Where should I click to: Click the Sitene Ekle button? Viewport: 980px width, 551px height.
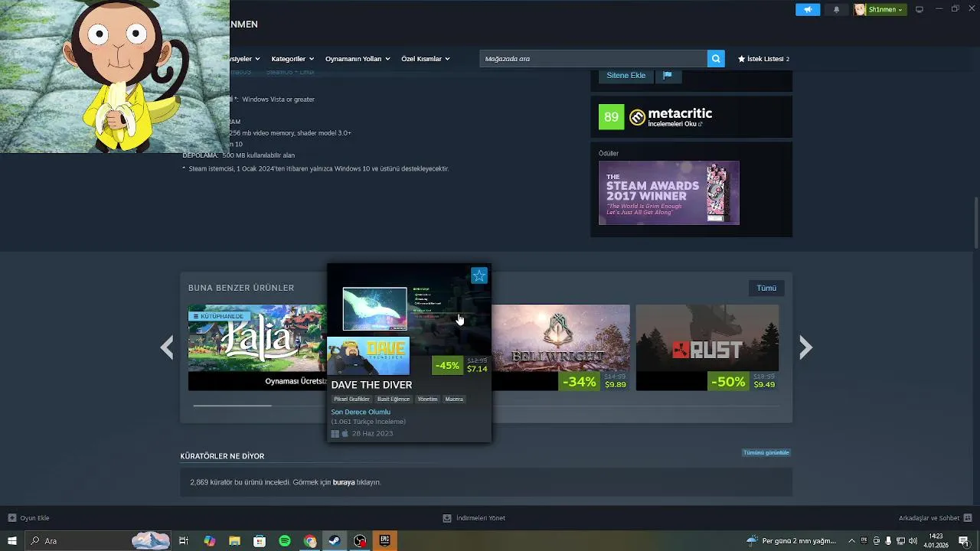coord(626,75)
